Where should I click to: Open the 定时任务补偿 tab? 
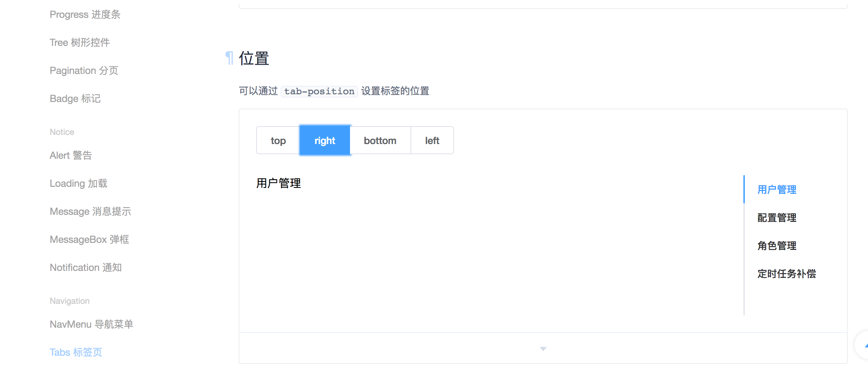coord(786,274)
